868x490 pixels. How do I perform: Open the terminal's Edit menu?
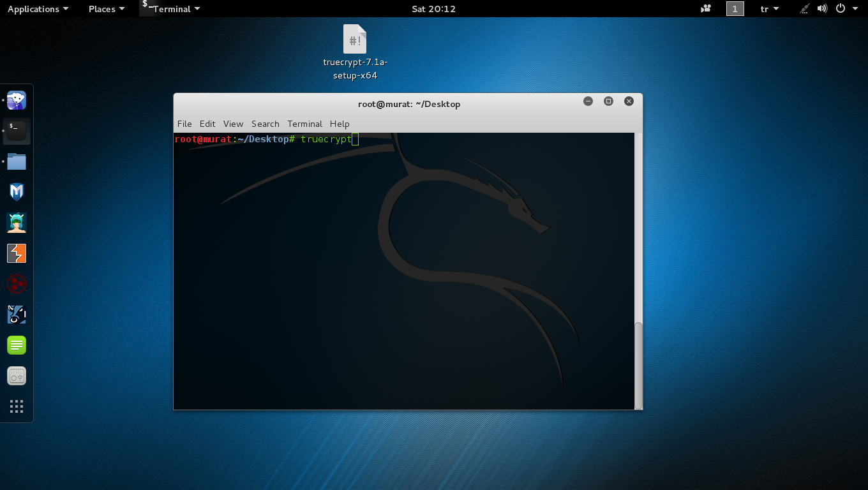click(x=207, y=124)
